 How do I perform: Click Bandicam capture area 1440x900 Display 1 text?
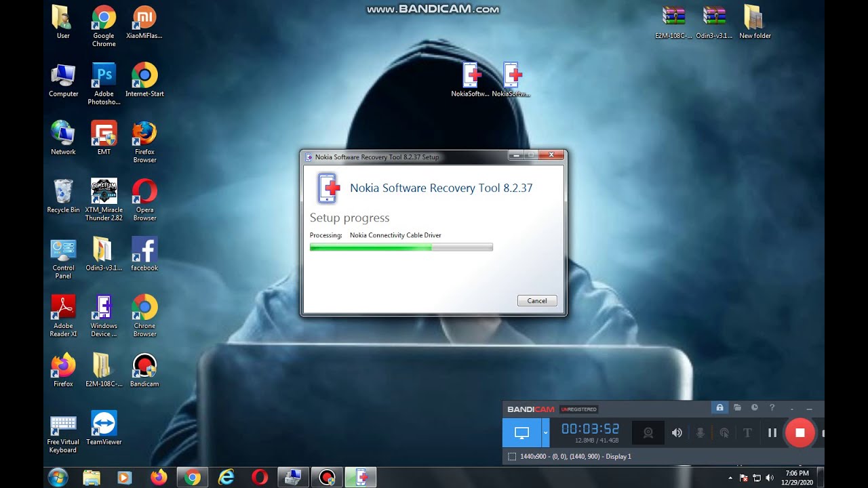click(576, 457)
